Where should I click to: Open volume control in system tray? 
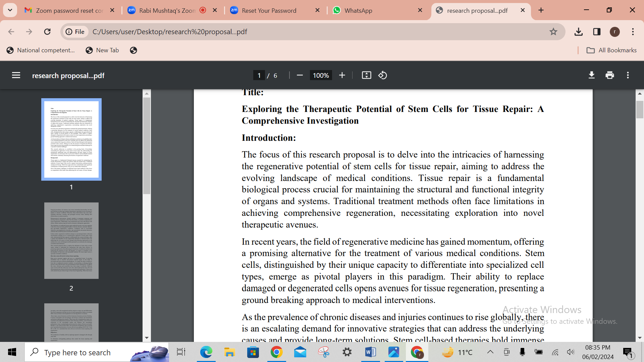coord(571,352)
